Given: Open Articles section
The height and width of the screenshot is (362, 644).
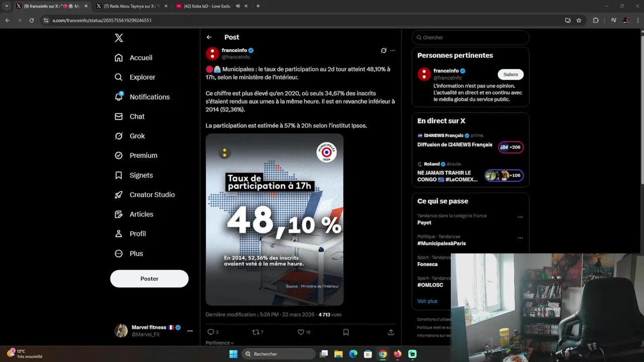Looking at the screenshot, I should point(134,215).
